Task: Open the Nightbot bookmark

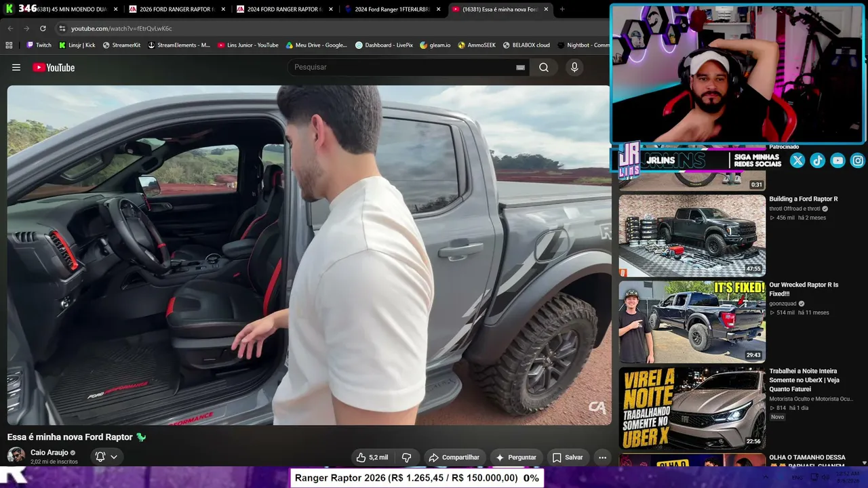Action: 583,45
